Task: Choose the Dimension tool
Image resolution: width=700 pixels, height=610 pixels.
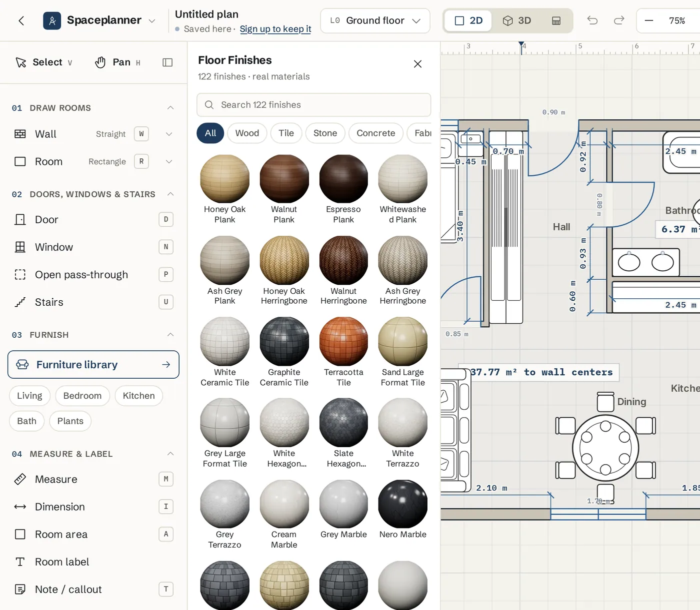Action: click(x=93, y=507)
